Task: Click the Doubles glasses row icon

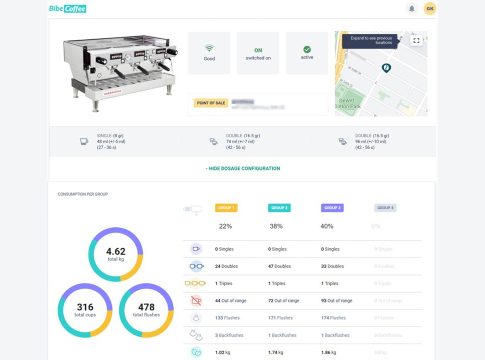Action: 196,266
